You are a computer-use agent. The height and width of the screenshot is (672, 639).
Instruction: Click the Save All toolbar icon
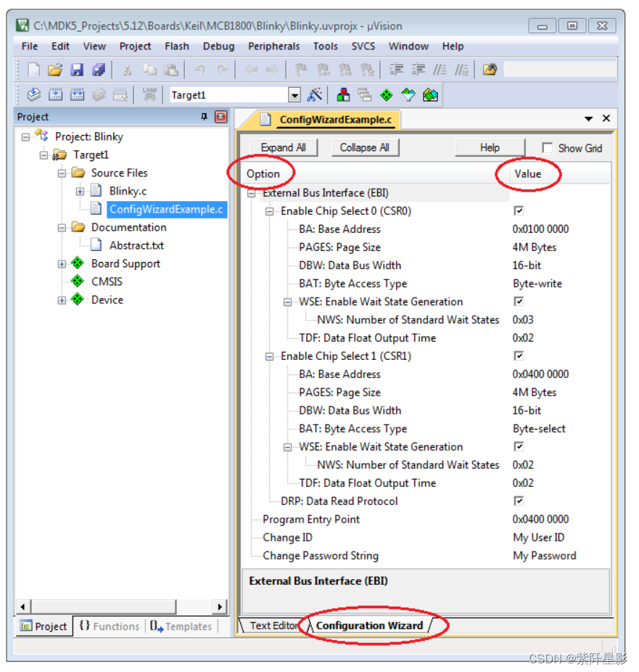point(99,69)
